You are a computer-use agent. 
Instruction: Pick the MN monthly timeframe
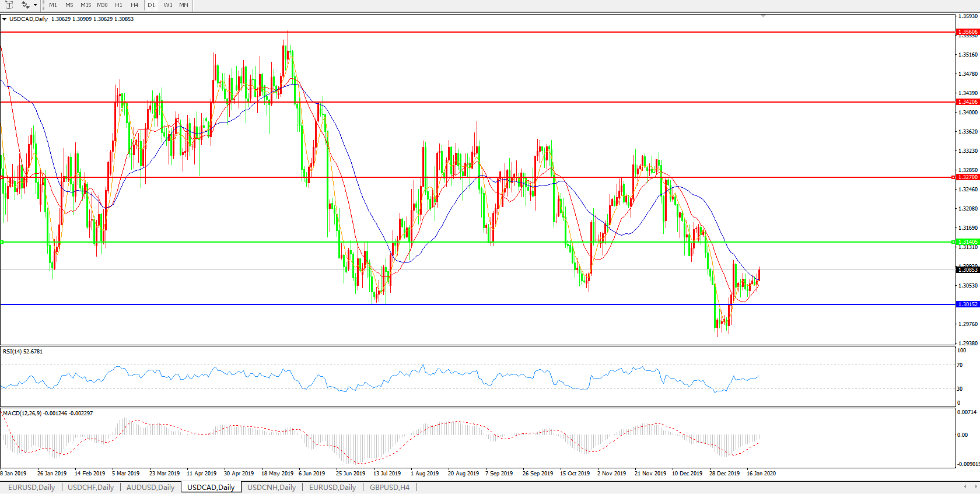point(184,5)
